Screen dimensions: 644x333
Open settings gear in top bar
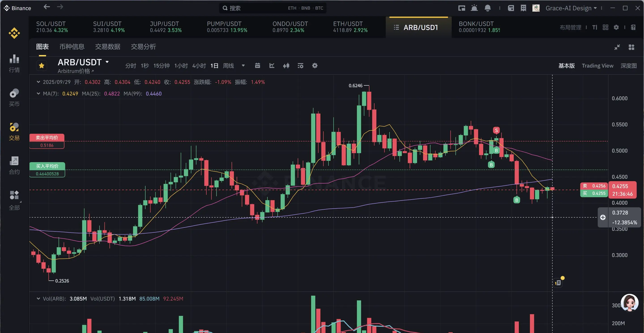[616, 27]
